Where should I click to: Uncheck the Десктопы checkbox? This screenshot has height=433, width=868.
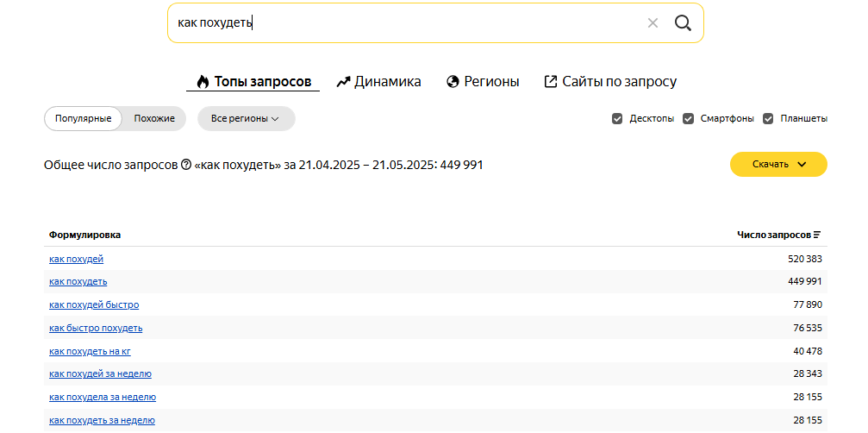(617, 118)
